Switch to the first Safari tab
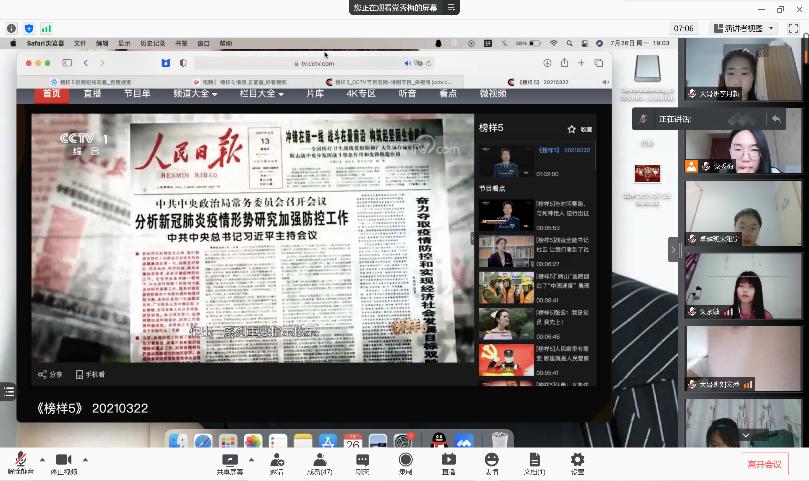 91,82
